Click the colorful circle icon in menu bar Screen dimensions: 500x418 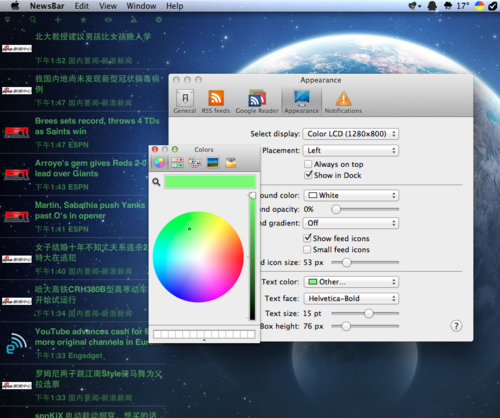tap(479, 6)
